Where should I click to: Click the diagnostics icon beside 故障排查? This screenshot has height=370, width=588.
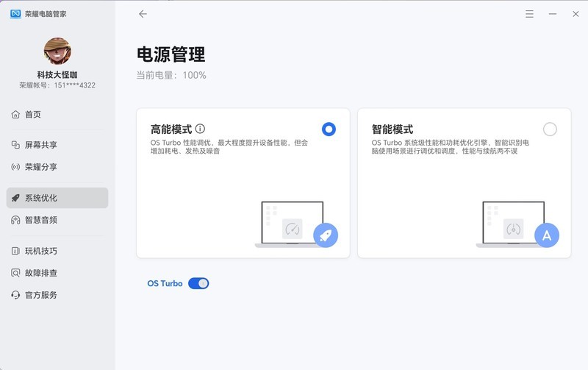pyautogui.click(x=15, y=273)
